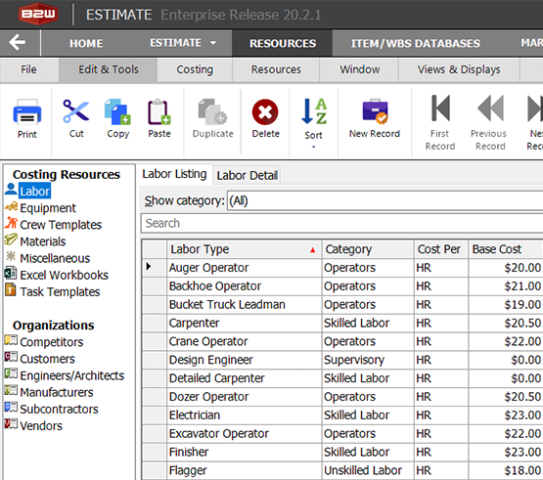This screenshot has height=480, width=543.
Task: Open the ESTIMATE dropdown arrow
Action: [213, 43]
